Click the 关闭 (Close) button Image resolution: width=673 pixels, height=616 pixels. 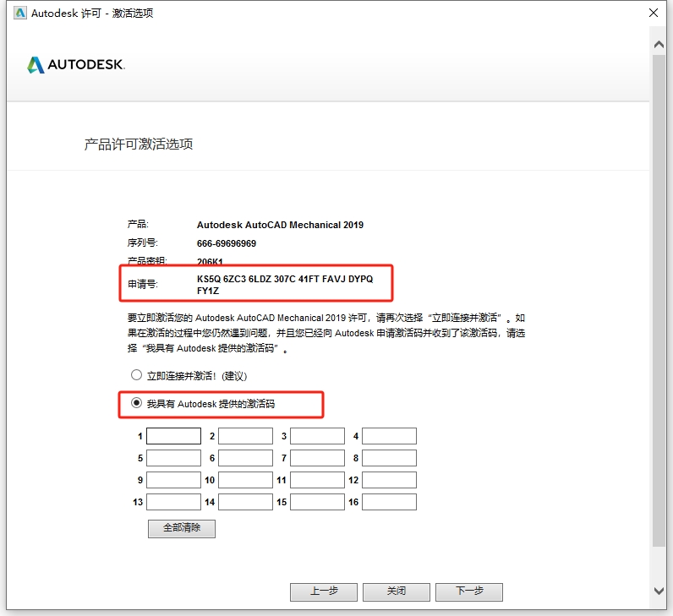pyautogui.click(x=397, y=592)
